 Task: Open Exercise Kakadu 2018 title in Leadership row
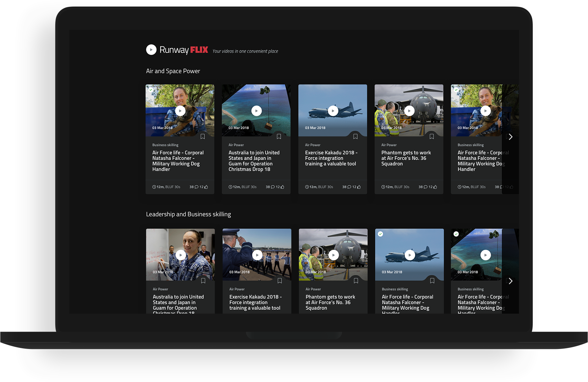coord(255,303)
